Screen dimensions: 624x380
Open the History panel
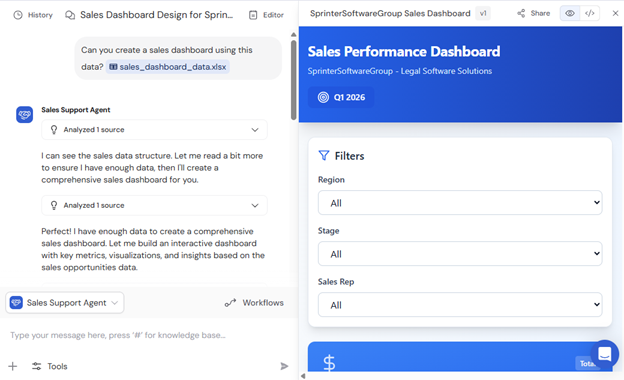[x=33, y=15]
